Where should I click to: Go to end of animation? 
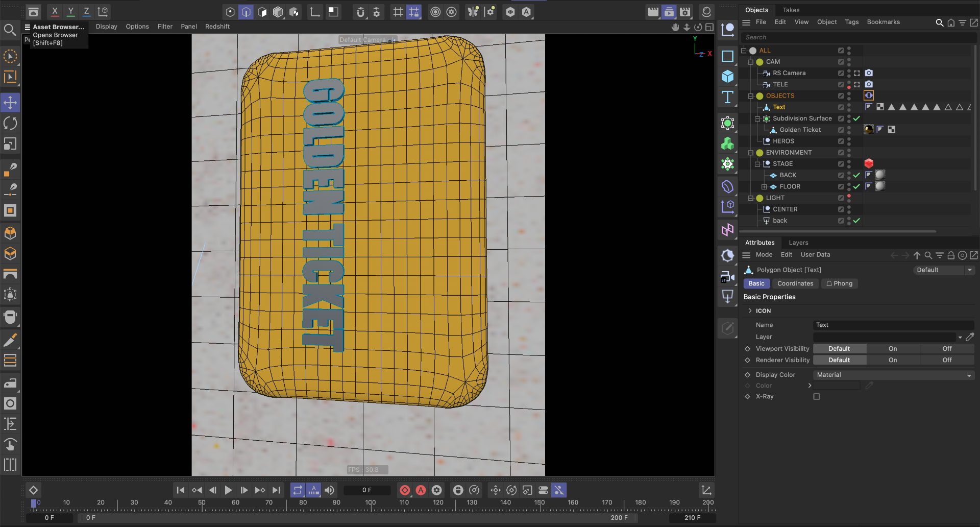(276, 490)
